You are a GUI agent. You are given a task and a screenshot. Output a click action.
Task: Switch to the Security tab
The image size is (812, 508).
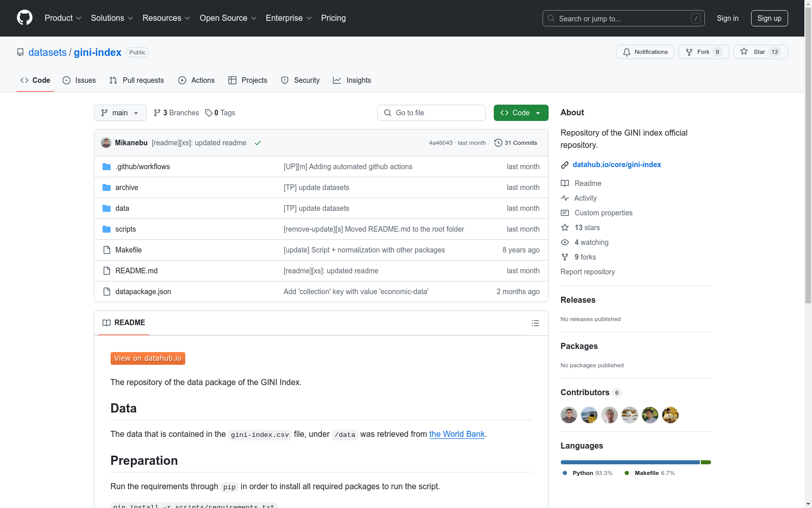coord(300,80)
